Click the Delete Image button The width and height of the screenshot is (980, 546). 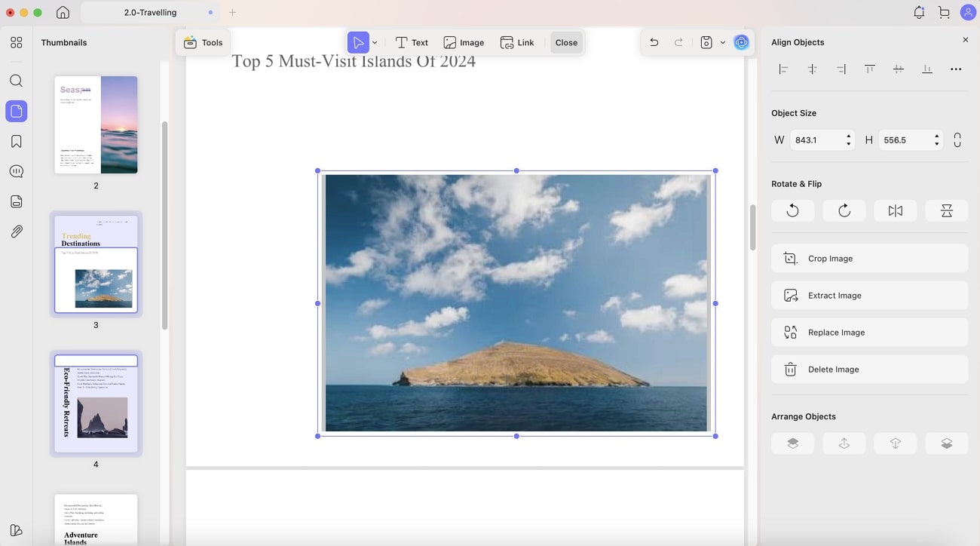(x=869, y=369)
